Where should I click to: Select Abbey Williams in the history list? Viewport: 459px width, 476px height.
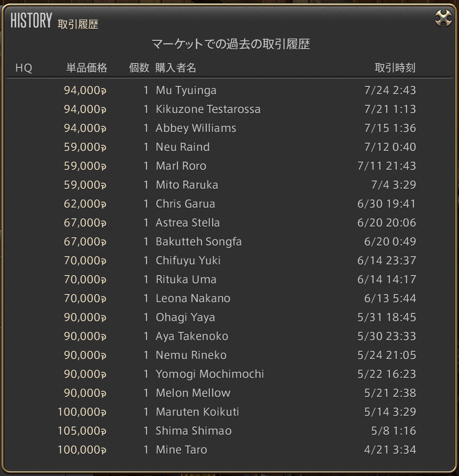click(x=195, y=128)
